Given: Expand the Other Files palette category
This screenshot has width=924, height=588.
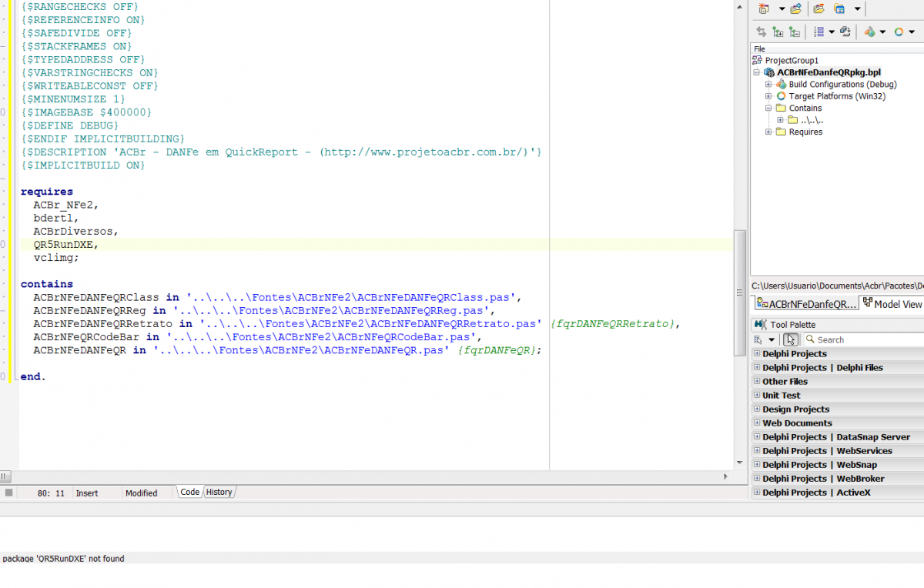Looking at the screenshot, I should point(757,381).
